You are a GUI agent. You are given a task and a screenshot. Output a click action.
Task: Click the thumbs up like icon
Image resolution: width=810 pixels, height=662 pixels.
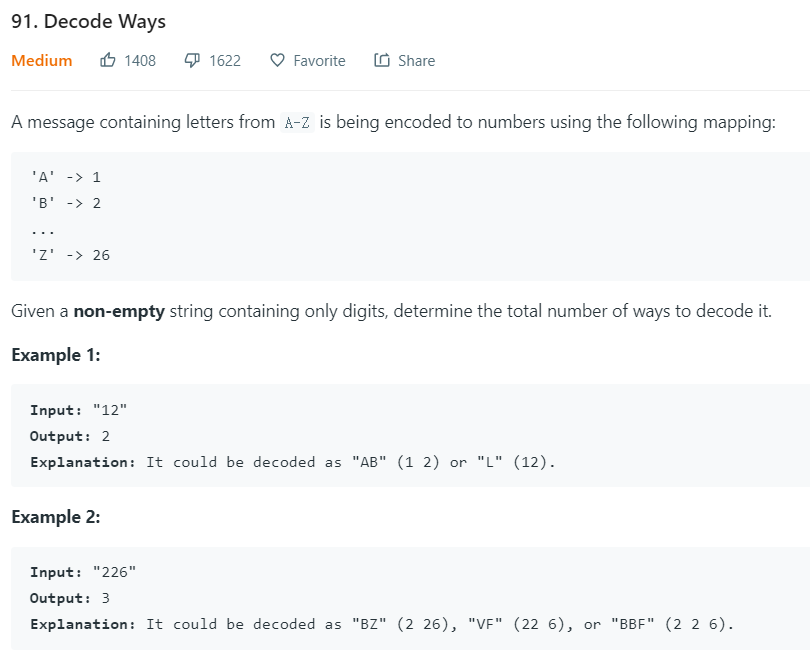(107, 60)
